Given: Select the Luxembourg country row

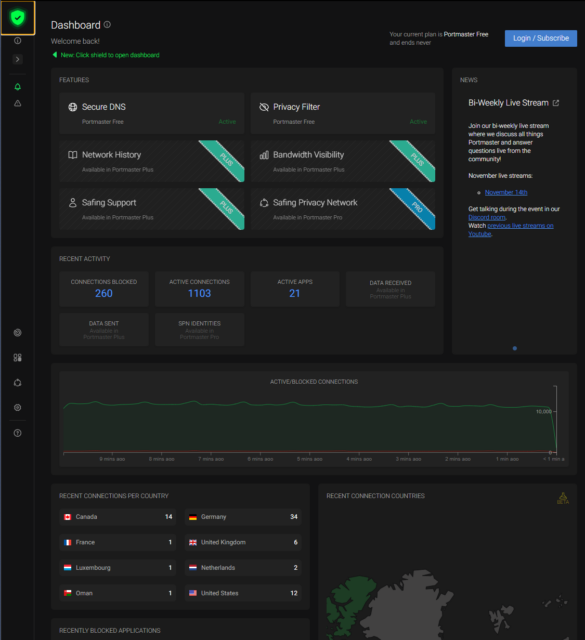Looking at the screenshot, I should pyautogui.click(x=118, y=567).
